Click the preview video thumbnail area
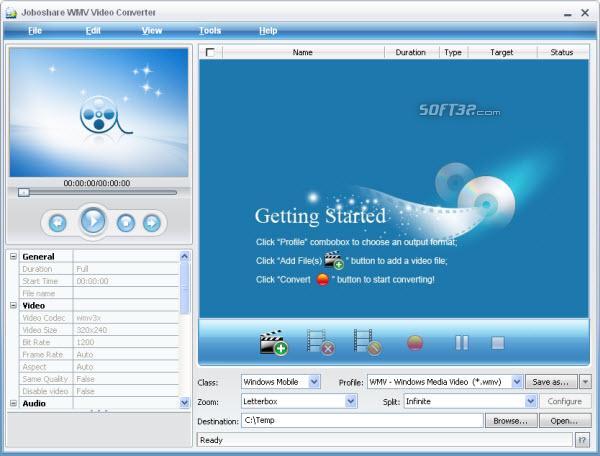 click(99, 112)
